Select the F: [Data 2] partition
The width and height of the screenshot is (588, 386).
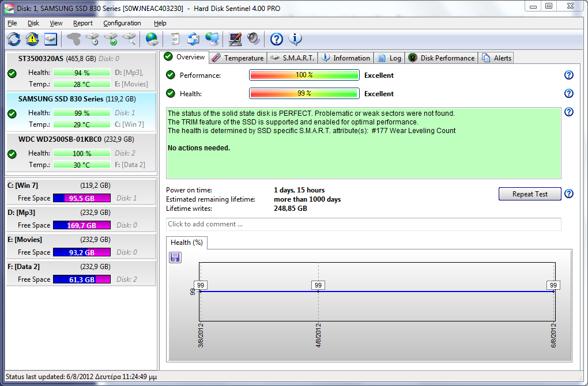pos(81,273)
